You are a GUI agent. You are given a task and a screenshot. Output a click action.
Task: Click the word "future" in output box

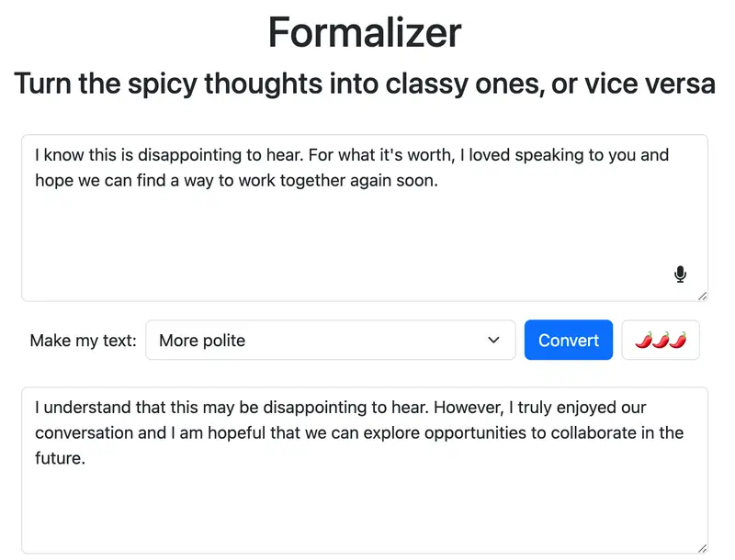pos(58,459)
